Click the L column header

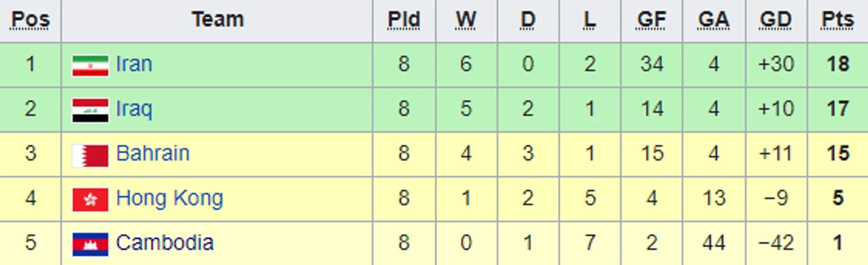coord(589,20)
